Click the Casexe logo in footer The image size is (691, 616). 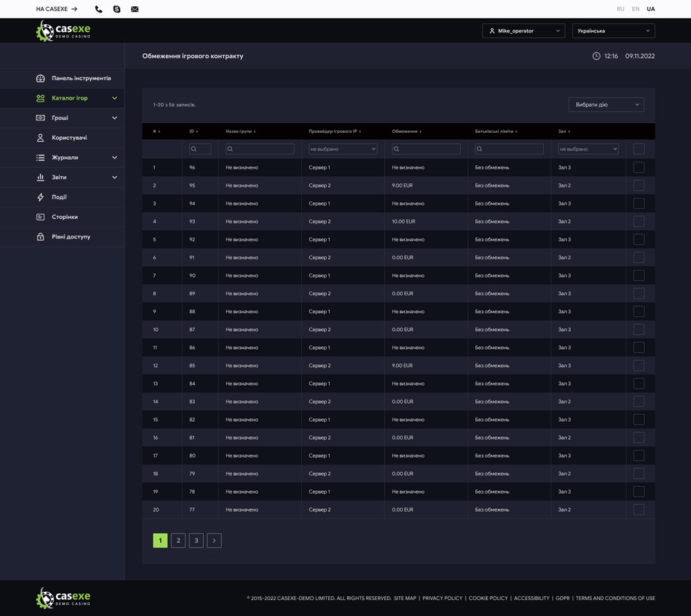click(63, 598)
